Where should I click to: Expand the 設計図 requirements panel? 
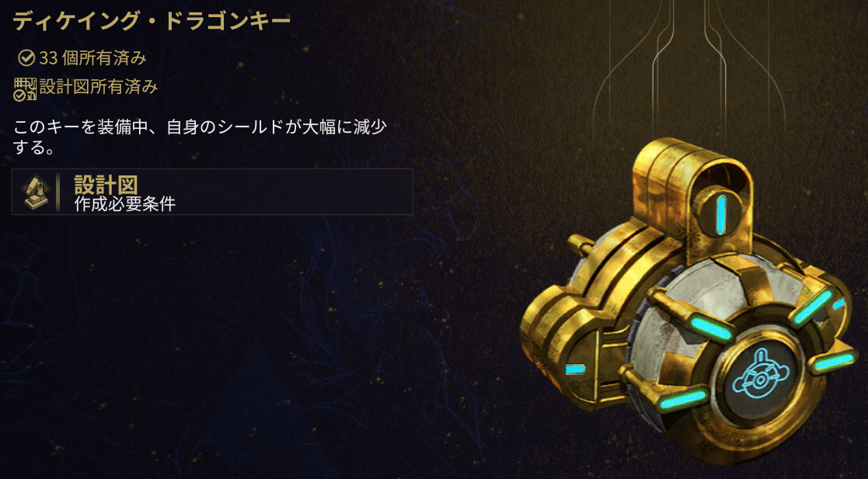(x=213, y=192)
